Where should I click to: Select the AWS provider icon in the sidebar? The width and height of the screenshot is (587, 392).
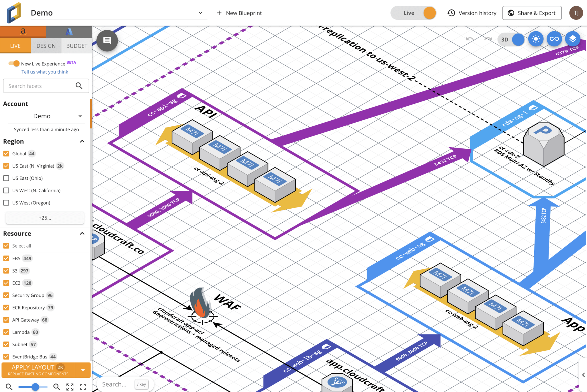(x=23, y=31)
